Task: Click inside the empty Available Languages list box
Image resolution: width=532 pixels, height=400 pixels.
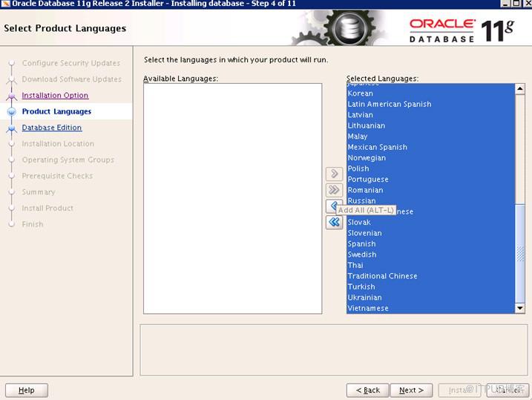Action: coord(233,198)
